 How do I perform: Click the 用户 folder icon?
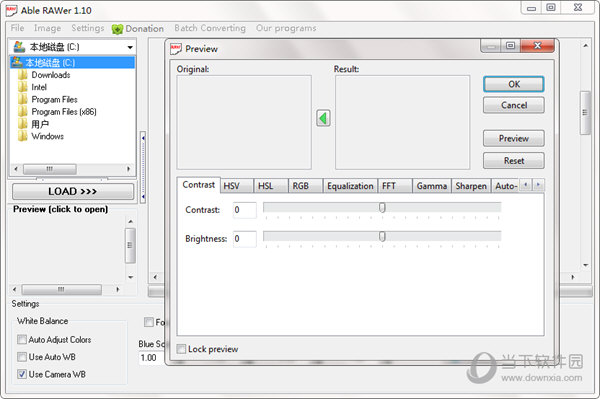tap(23, 124)
